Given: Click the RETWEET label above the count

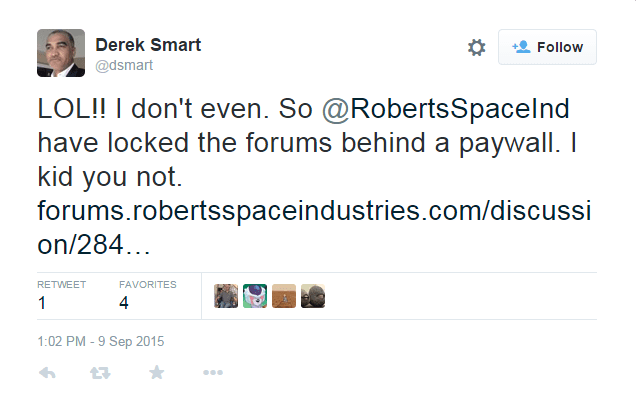Looking at the screenshot, I should [60, 284].
